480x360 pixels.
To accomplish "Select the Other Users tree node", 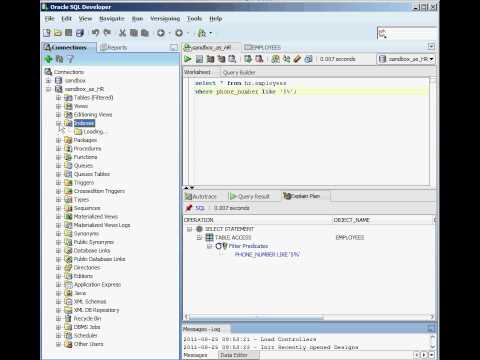I will point(88,344).
